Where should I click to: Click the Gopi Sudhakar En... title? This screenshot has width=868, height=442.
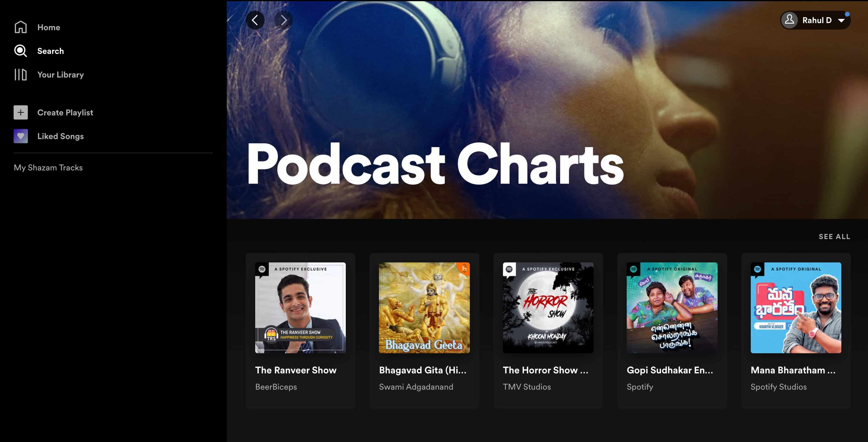[x=670, y=370]
